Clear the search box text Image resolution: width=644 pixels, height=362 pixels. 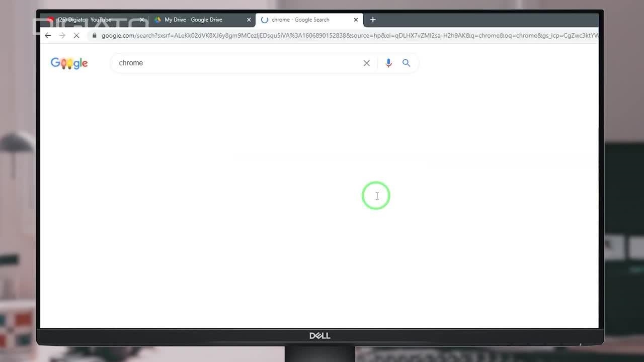[x=366, y=63]
